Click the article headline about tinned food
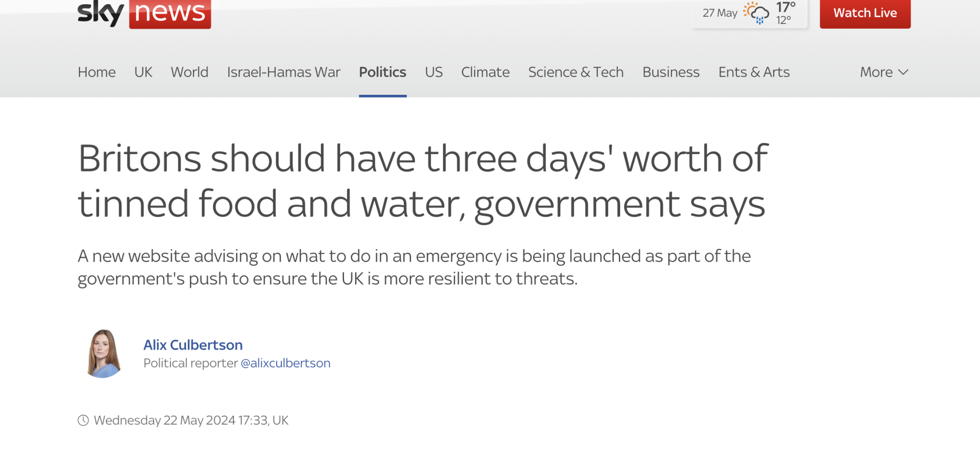The image size is (980, 463). pos(423,181)
